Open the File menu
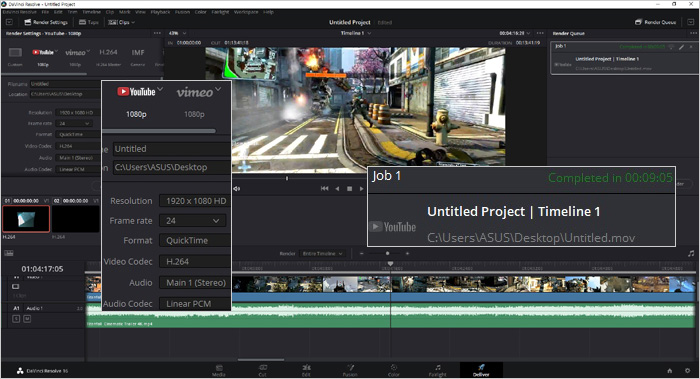The height and width of the screenshot is (379, 700). pos(45,12)
